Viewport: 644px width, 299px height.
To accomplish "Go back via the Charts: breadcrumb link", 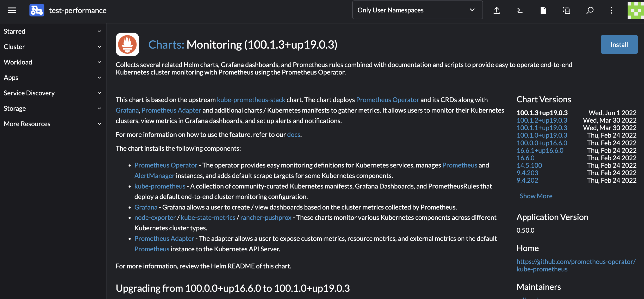I will click(166, 45).
